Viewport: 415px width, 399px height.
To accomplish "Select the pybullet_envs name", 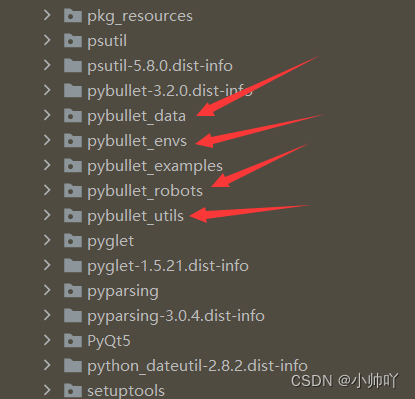I will 137,141.
